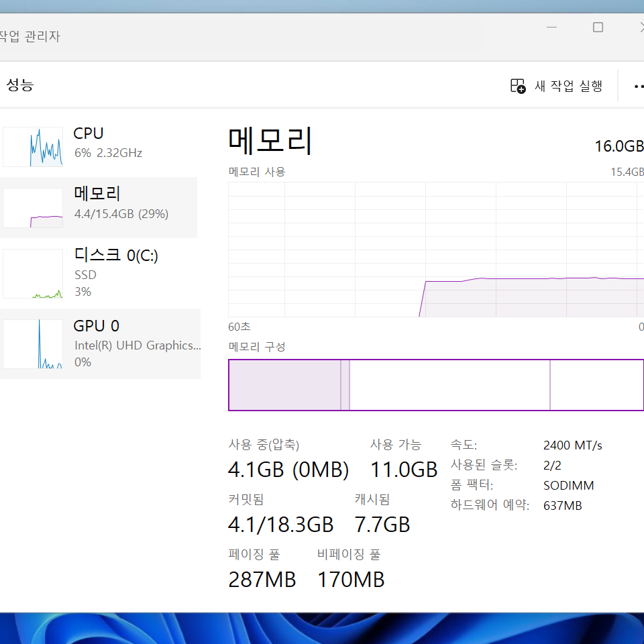Click the in-use segment of memory composition bar

pos(284,385)
